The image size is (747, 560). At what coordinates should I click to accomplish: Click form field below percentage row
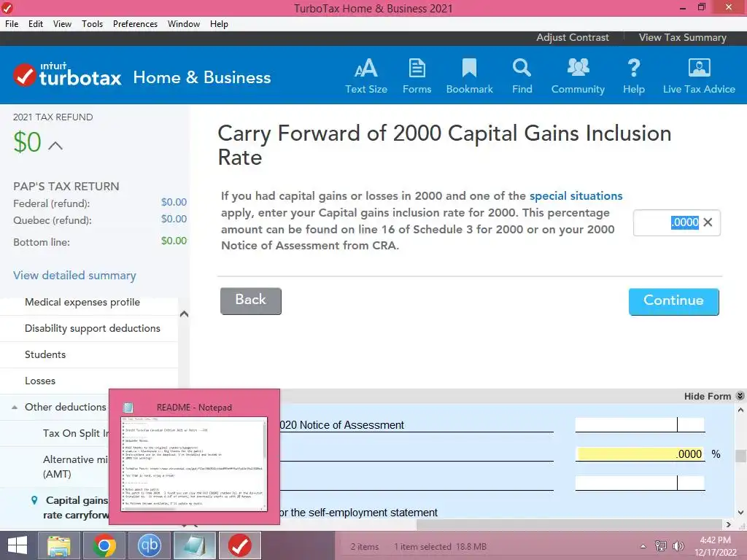[640, 483]
